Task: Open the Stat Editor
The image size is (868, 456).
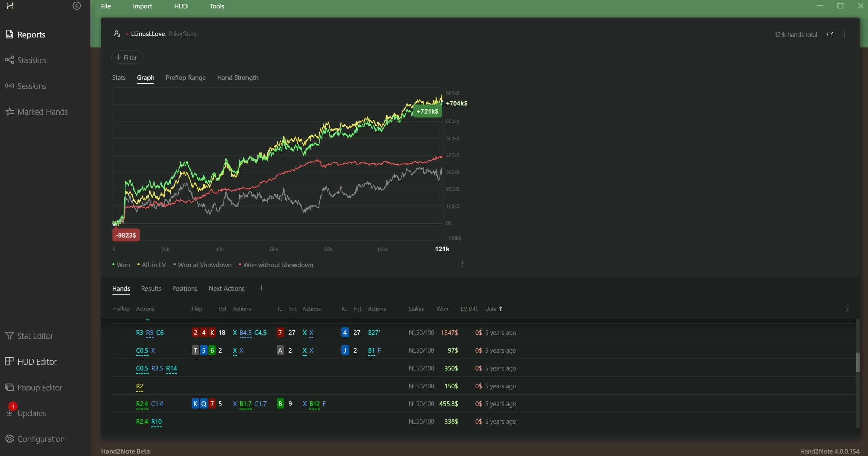Action: [x=35, y=336]
